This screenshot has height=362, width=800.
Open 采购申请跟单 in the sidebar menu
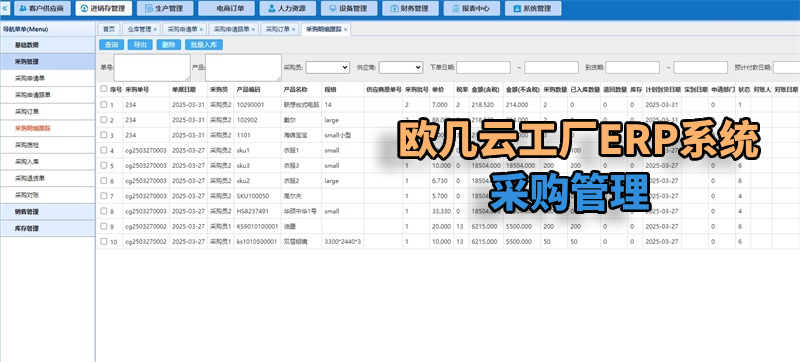(47, 95)
